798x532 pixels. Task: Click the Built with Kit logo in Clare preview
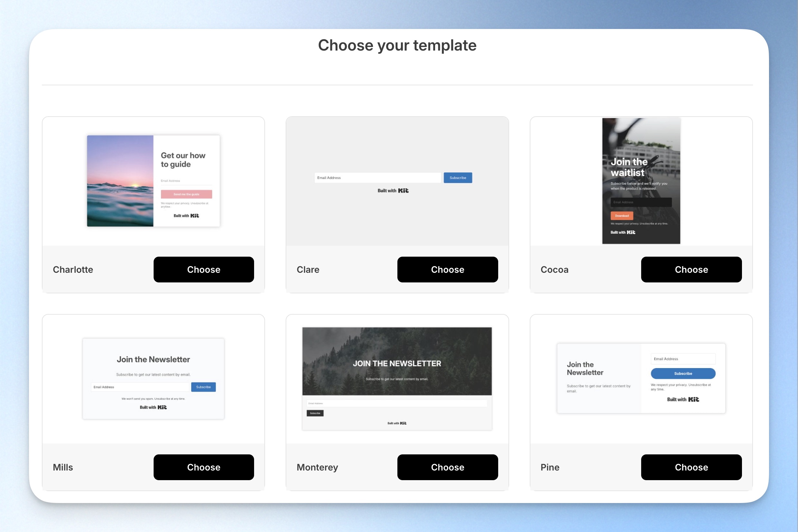[x=393, y=191]
